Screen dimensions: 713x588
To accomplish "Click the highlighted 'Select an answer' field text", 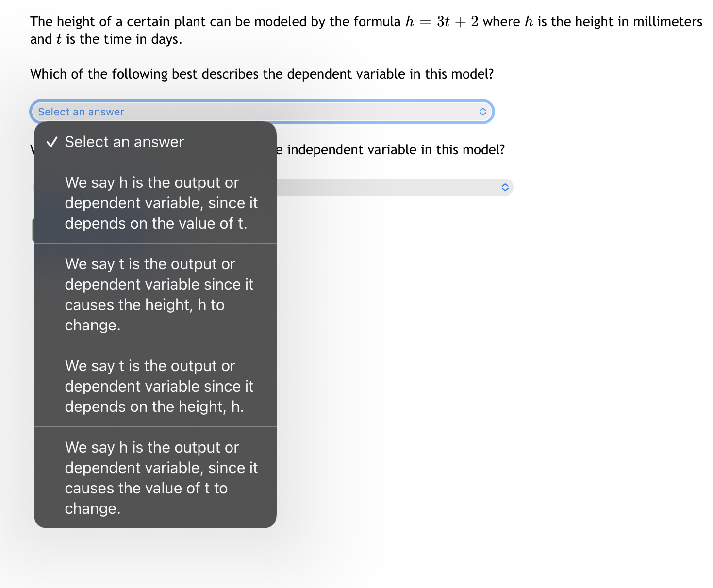I will (81, 112).
